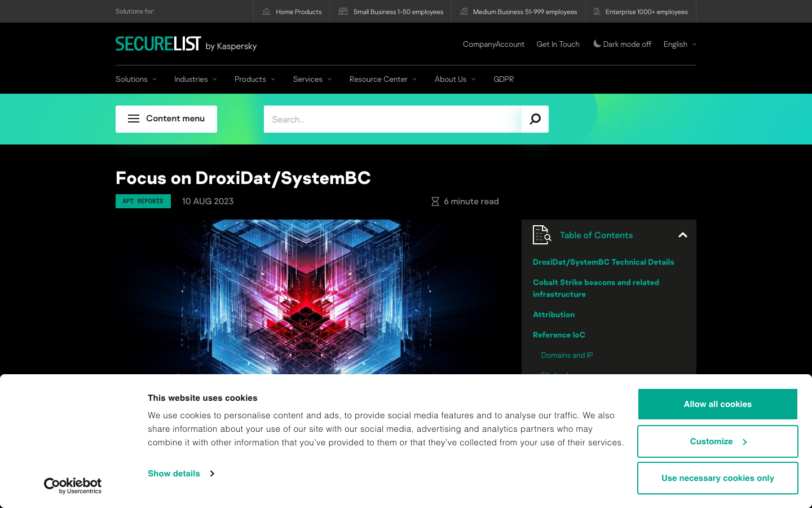
Task: Open the Industries menu
Action: pos(195,79)
